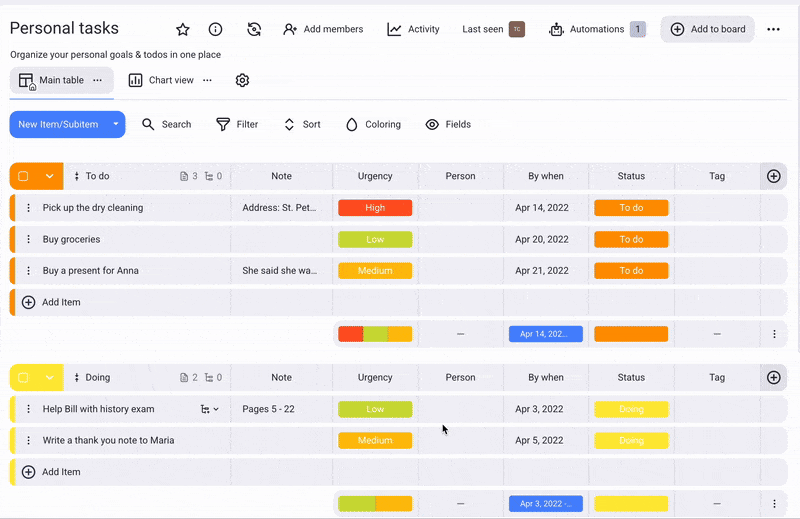This screenshot has height=519, width=800.
Task: Open the view settings gear icon
Action: tap(242, 80)
